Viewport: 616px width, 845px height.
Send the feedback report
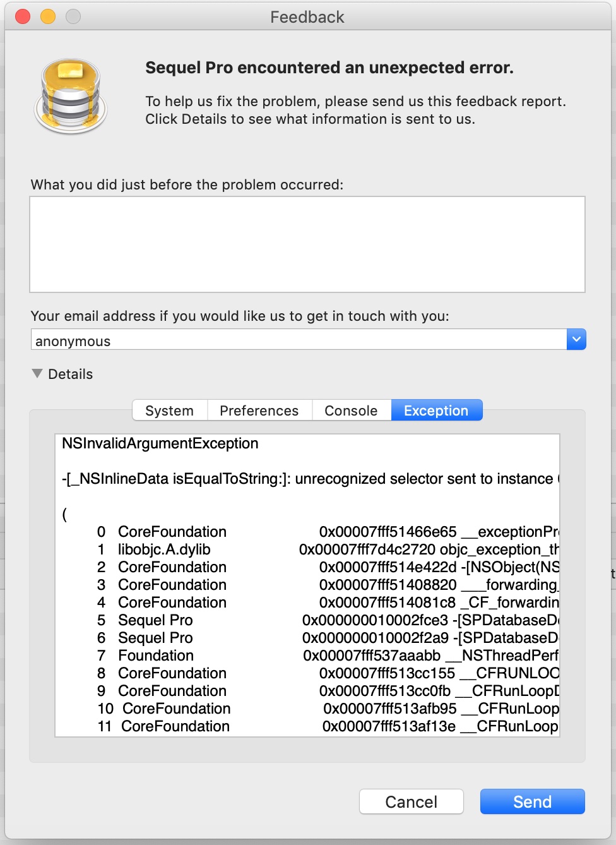[532, 801]
